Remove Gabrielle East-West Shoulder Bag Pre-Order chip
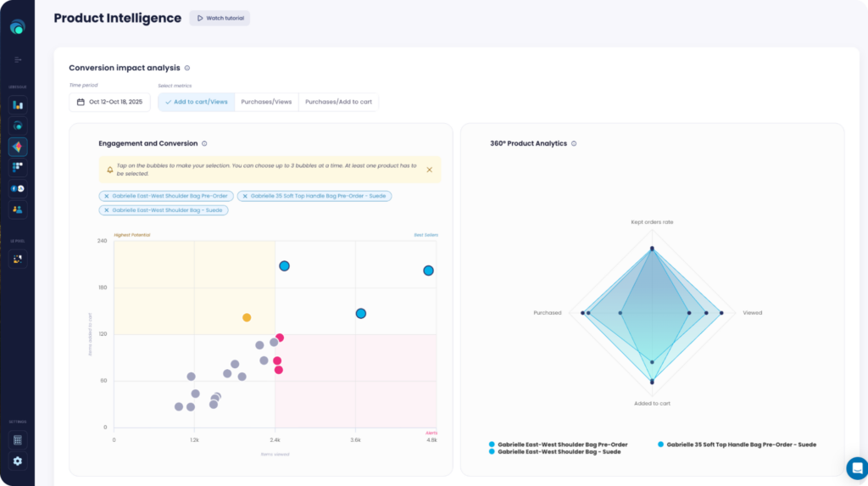This screenshot has height=486, width=868. pos(106,196)
